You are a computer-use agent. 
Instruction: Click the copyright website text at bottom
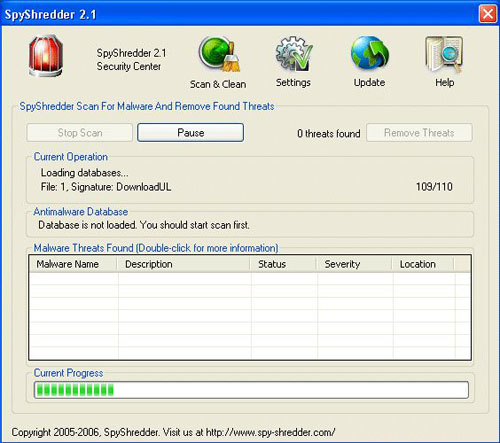[173, 432]
